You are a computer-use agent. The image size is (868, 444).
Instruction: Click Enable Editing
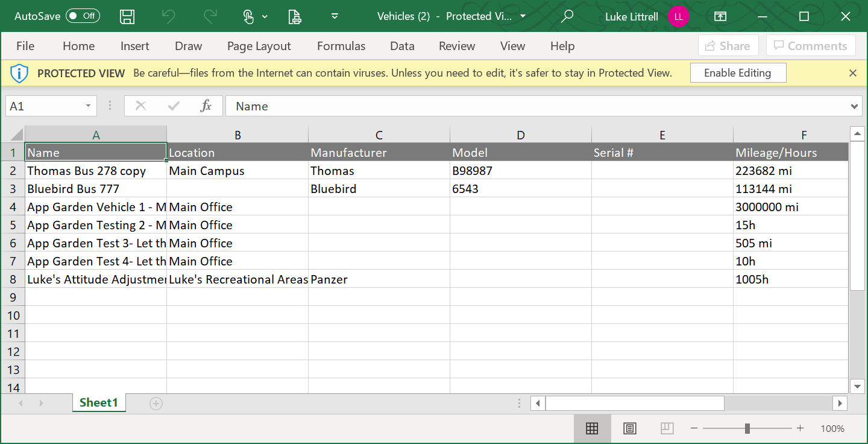coord(738,72)
